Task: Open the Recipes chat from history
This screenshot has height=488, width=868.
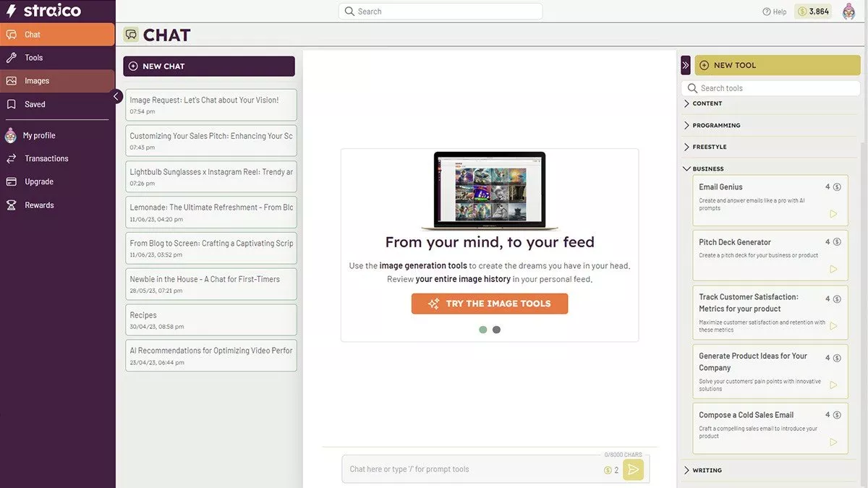Action: [x=210, y=320]
